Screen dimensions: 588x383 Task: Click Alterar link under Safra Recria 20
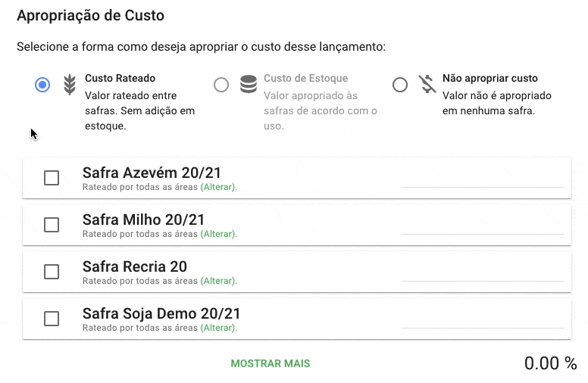(218, 281)
